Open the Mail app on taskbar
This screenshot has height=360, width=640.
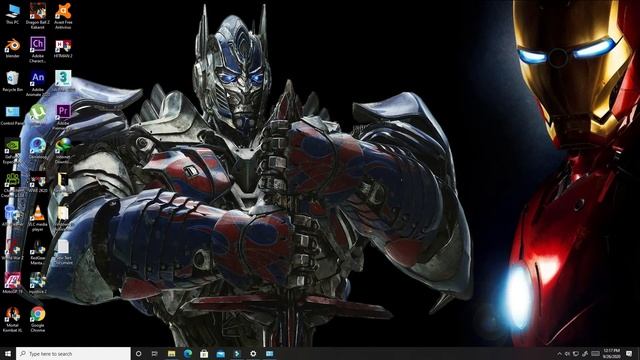(x=220, y=353)
